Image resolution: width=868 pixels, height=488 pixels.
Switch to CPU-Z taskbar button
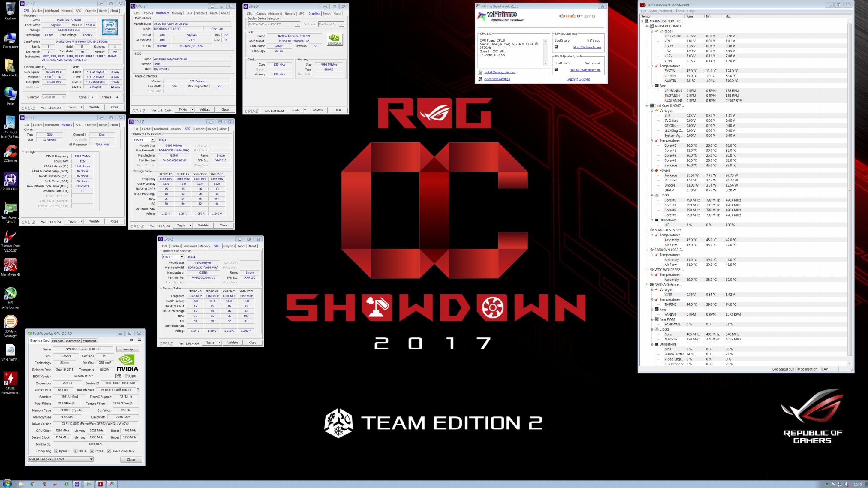coord(77,484)
